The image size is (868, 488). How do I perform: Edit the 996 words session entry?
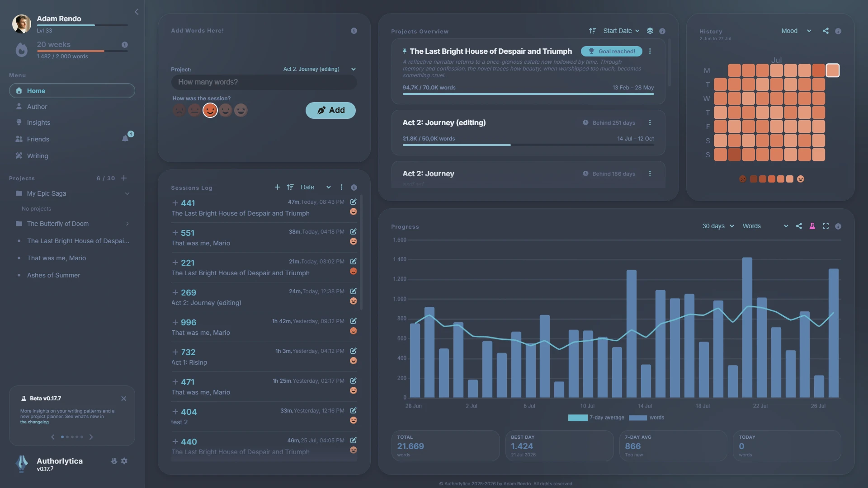pyautogui.click(x=354, y=321)
